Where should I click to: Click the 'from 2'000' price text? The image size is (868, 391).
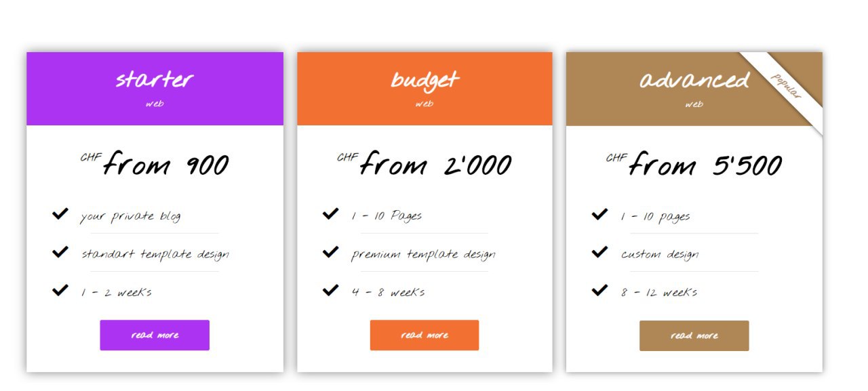pyautogui.click(x=435, y=165)
